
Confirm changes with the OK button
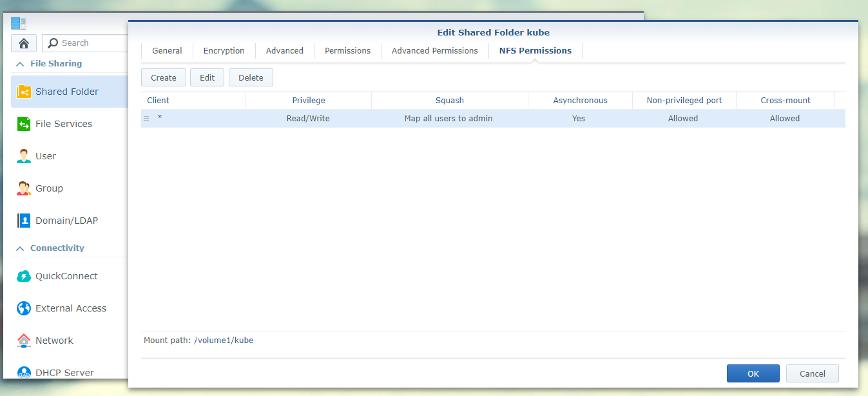tap(753, 373)
